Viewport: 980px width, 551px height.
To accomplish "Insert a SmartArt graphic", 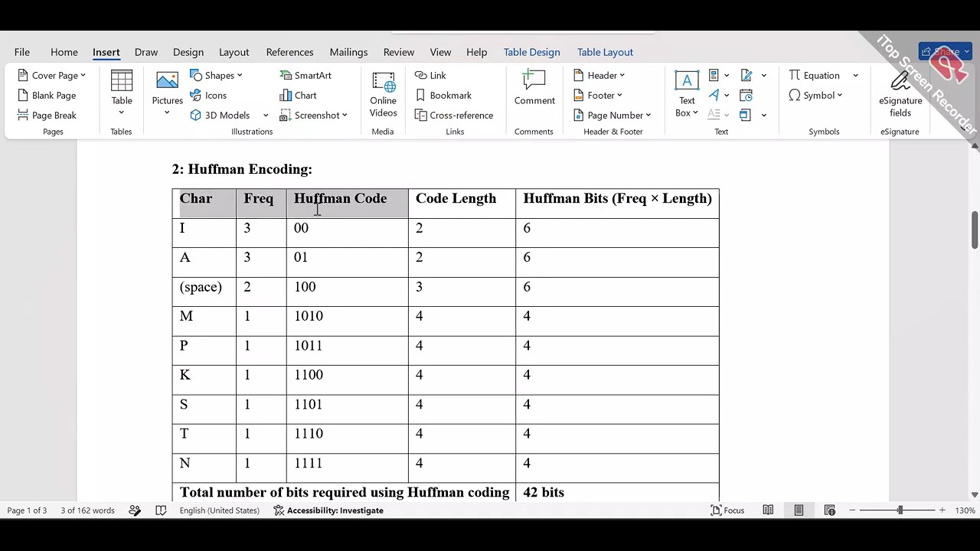I will (x=305, y=75).
